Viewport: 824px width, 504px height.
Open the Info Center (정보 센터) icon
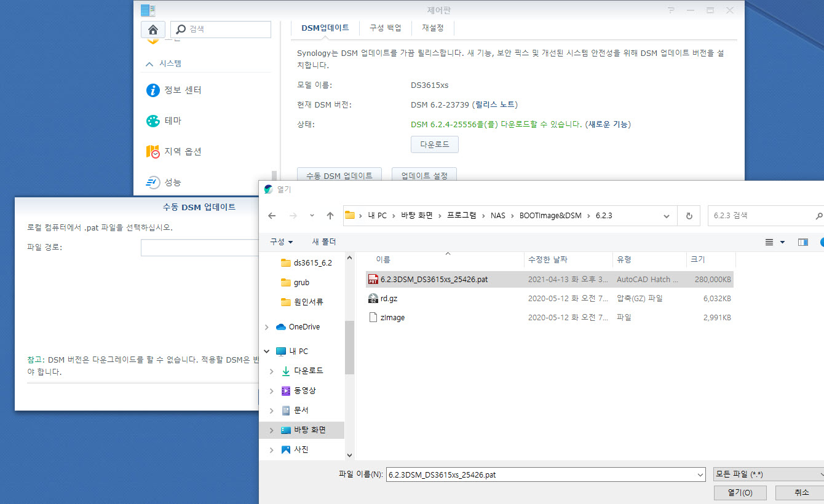pos(153,90)
